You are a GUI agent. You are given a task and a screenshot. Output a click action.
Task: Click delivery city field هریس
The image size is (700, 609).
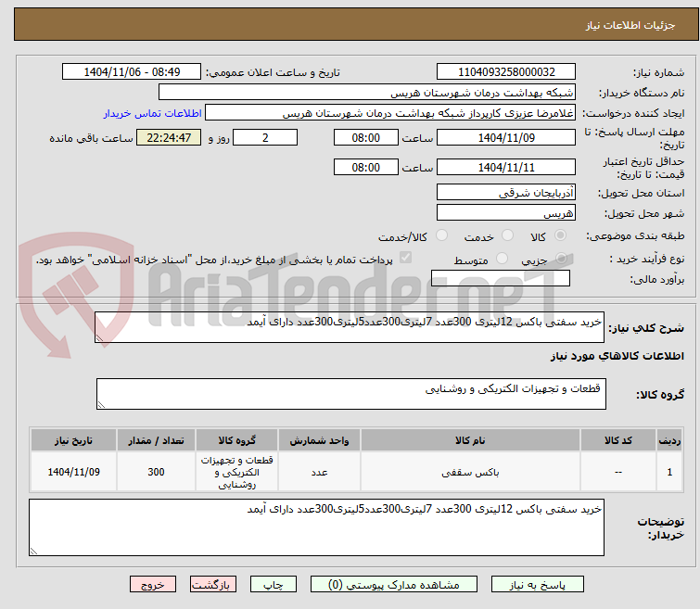(x=506, y=213)
